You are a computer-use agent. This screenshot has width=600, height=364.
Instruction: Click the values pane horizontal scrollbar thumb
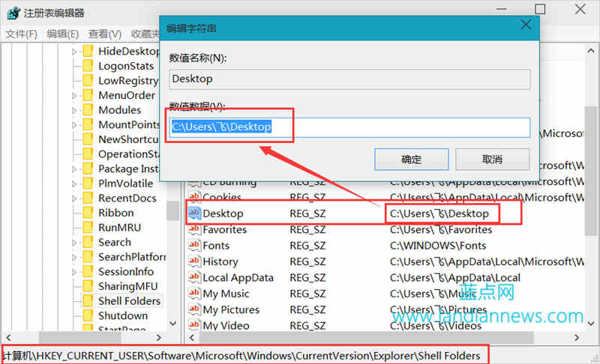[x=366, y=337]
